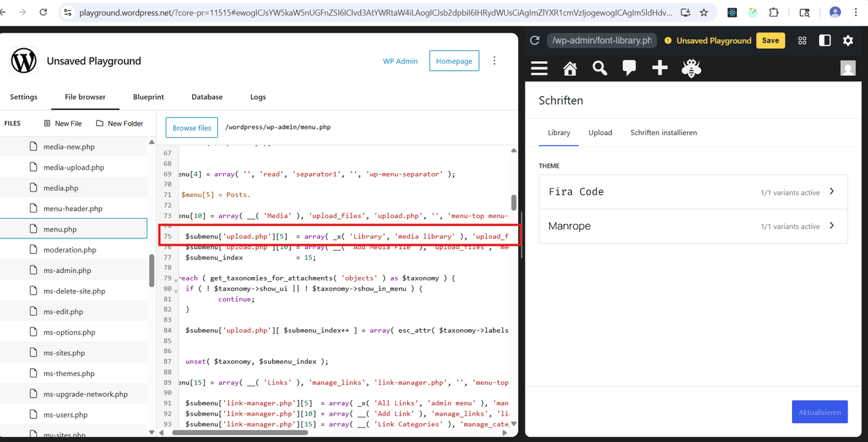868x442 pixels.
Task: Select the File browser tab
Action: click(86, 97)
